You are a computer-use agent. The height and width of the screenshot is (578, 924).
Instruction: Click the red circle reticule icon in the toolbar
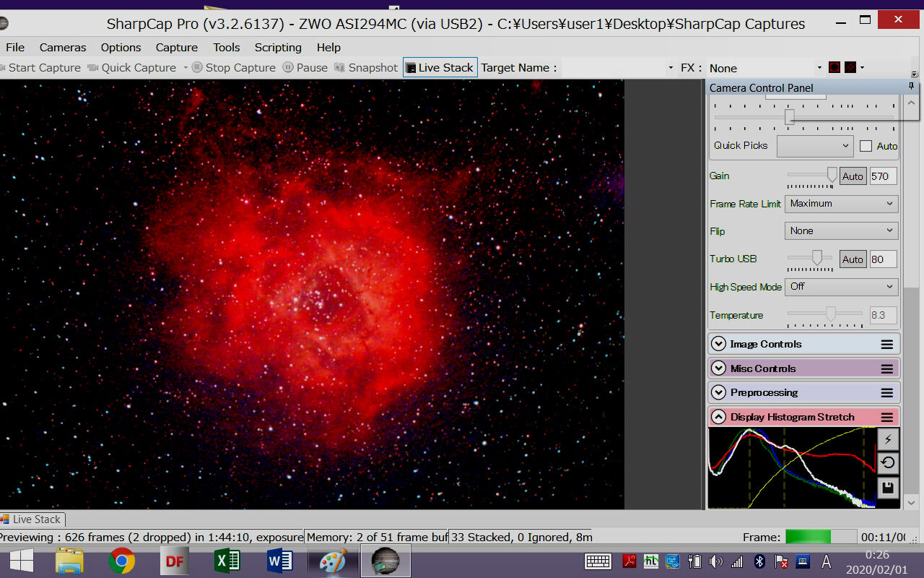click(x=834, y=67)
